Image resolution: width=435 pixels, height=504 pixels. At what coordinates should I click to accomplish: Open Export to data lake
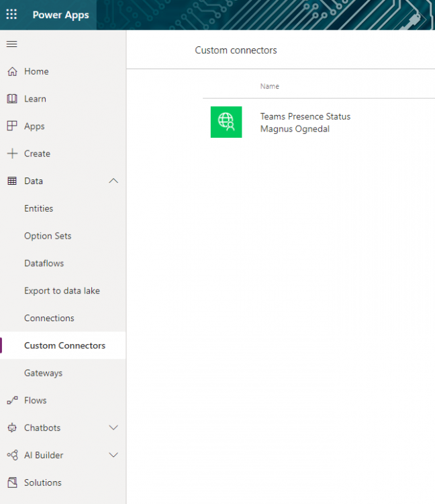(x=62, y=291)
